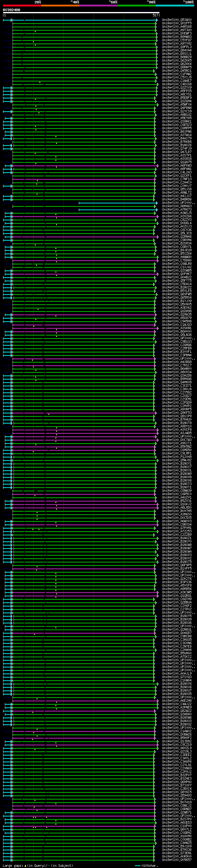
Task: Click hit label UniRef100_B9HW83
Action: tap(177, 37)
